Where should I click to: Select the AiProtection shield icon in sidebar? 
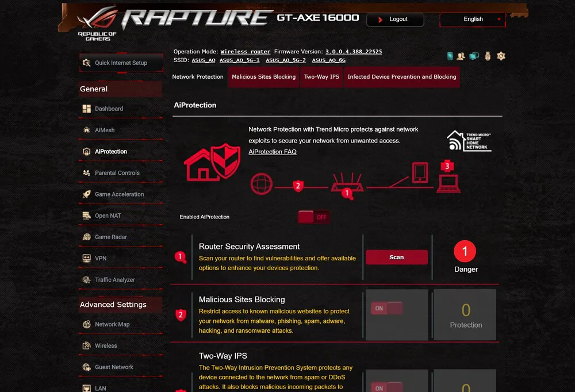pyautogui.click(x=87, y=151)
